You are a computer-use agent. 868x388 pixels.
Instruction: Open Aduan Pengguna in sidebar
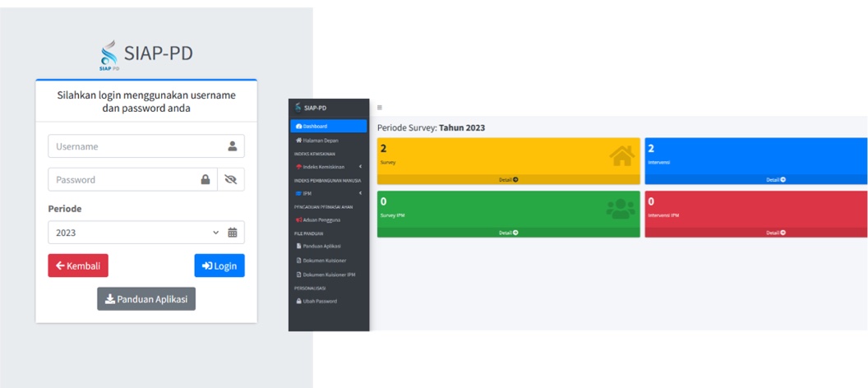328,219
